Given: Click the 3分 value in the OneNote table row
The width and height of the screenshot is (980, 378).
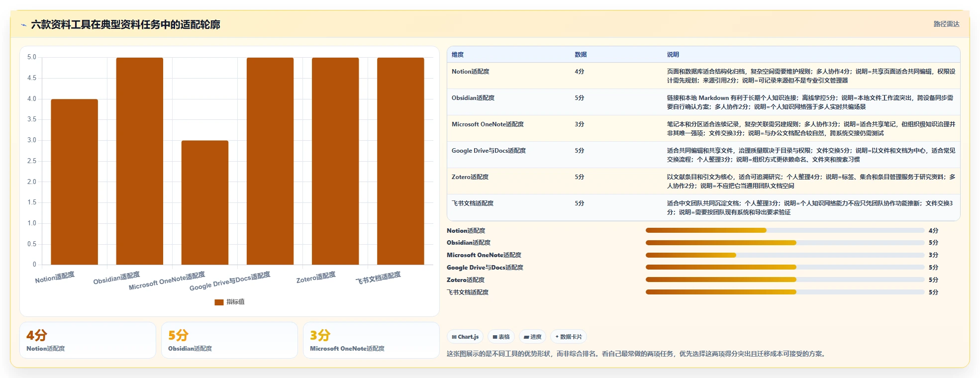Looking at the screenshot, I should [579, 124].
